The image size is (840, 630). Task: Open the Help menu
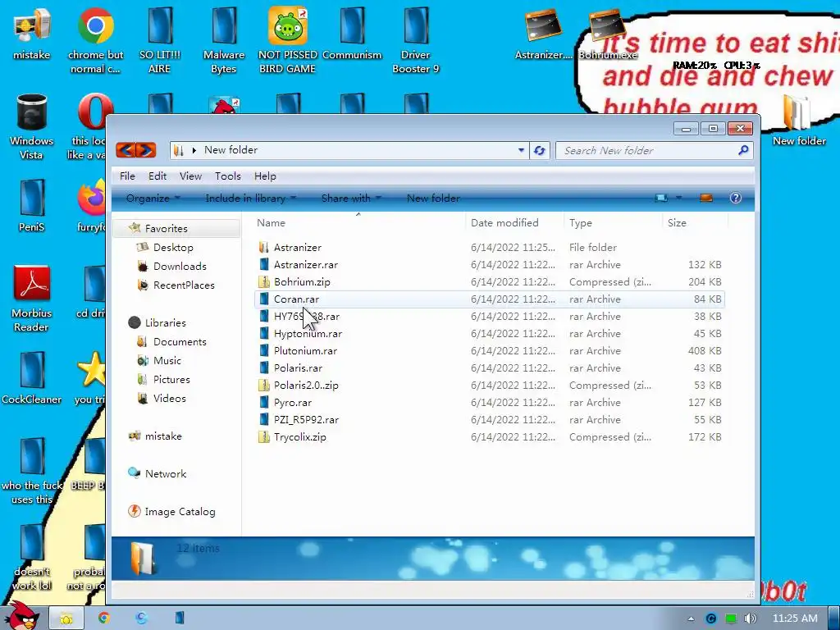coord(265,176)
